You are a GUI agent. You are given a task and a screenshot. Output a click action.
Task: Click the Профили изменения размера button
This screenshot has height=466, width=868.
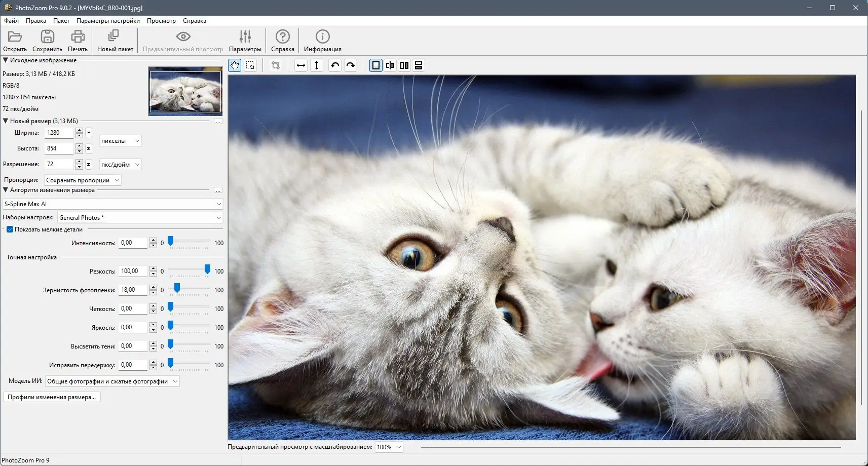[x=52, y=397]
